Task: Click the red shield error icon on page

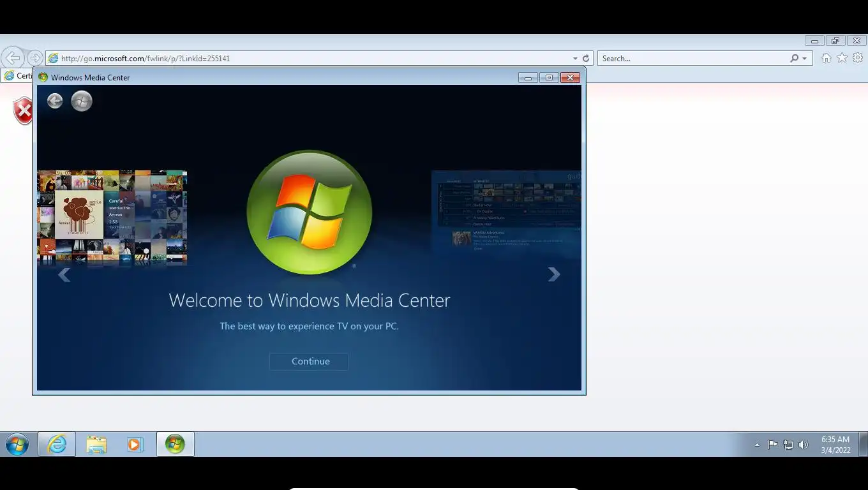Action: (23, 111)
